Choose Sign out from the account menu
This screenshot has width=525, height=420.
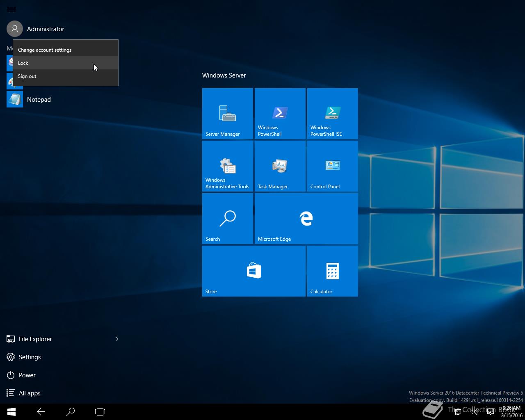(66, 76)
